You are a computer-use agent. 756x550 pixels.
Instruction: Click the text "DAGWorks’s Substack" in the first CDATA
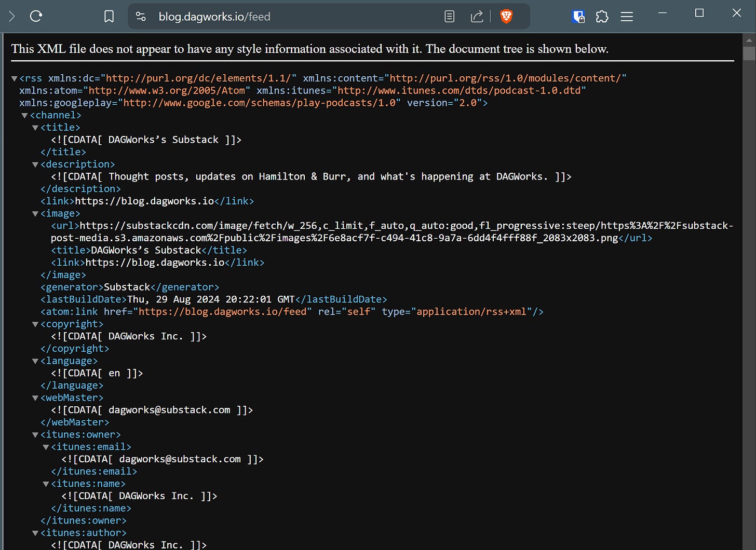(x=164, y=140)
